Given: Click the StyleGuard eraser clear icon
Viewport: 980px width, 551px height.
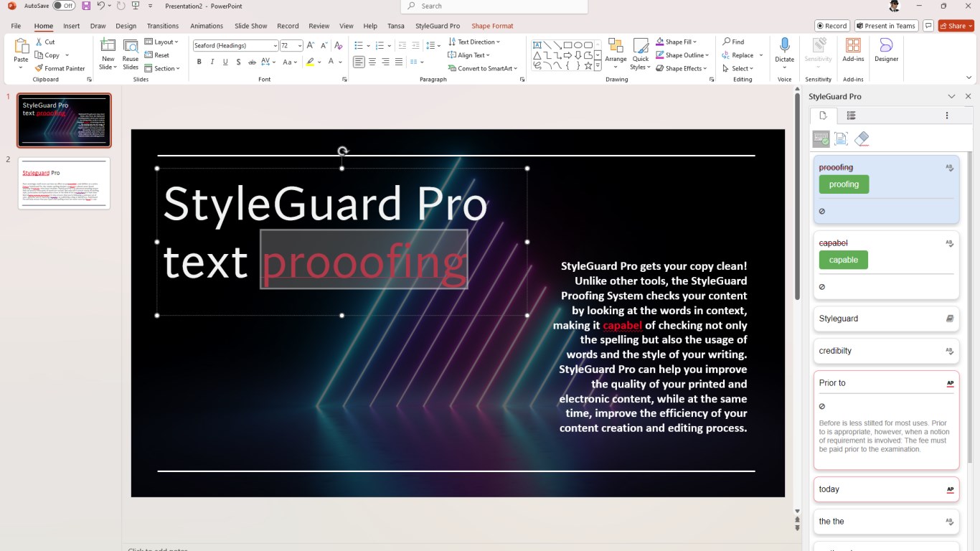Looking at the screenshot, I should (x=862, y=138).
